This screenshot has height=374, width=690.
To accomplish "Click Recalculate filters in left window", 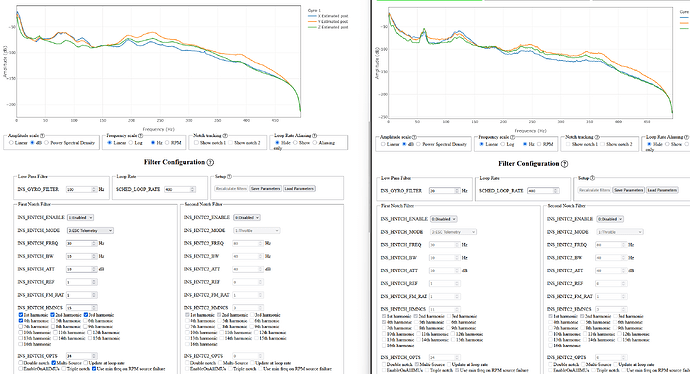I will 231,189.
